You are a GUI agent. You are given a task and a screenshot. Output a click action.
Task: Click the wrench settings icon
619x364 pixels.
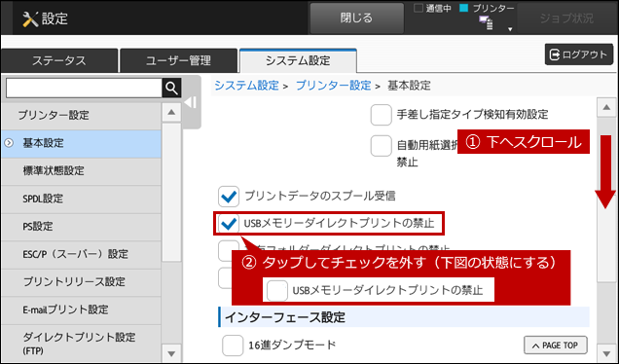(x=30, y=18)
